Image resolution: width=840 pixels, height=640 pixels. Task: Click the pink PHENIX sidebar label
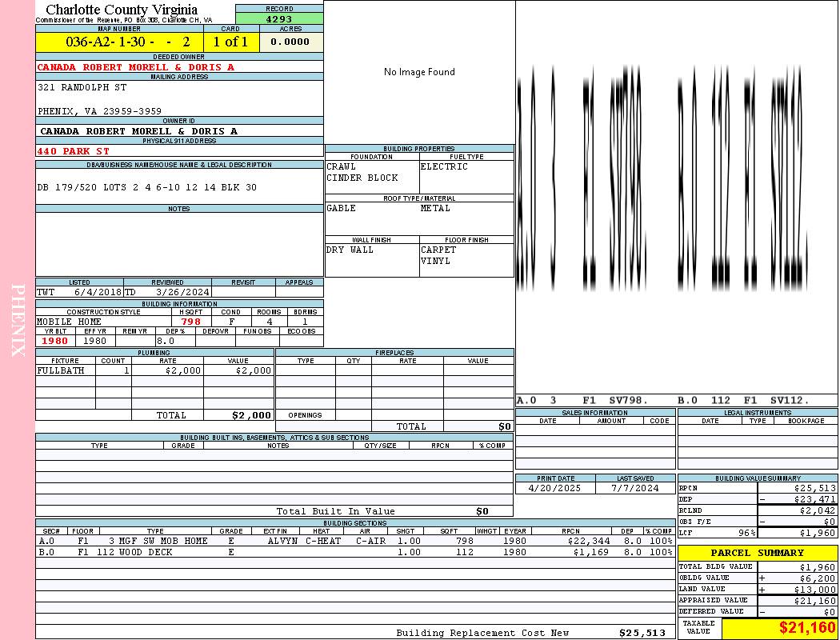(x=18, y=320)
